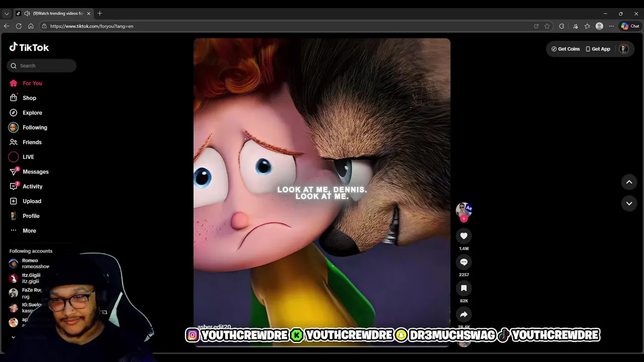Open a new browser tab
644x362 pixels.
point(100,14)
